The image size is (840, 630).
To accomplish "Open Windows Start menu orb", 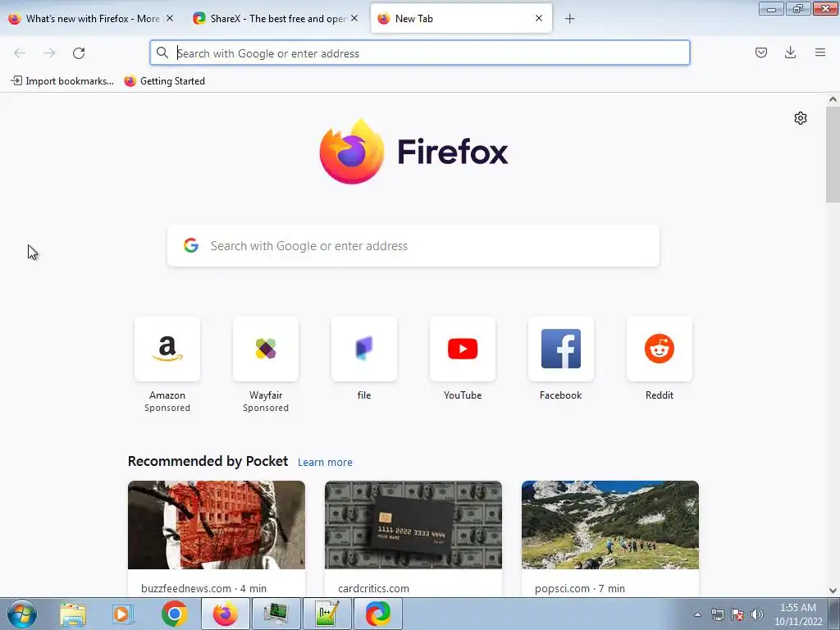I will (22, 614).
